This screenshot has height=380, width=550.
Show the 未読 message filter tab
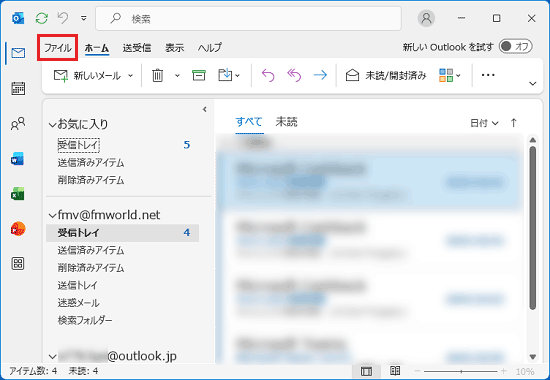pos(286,122)
